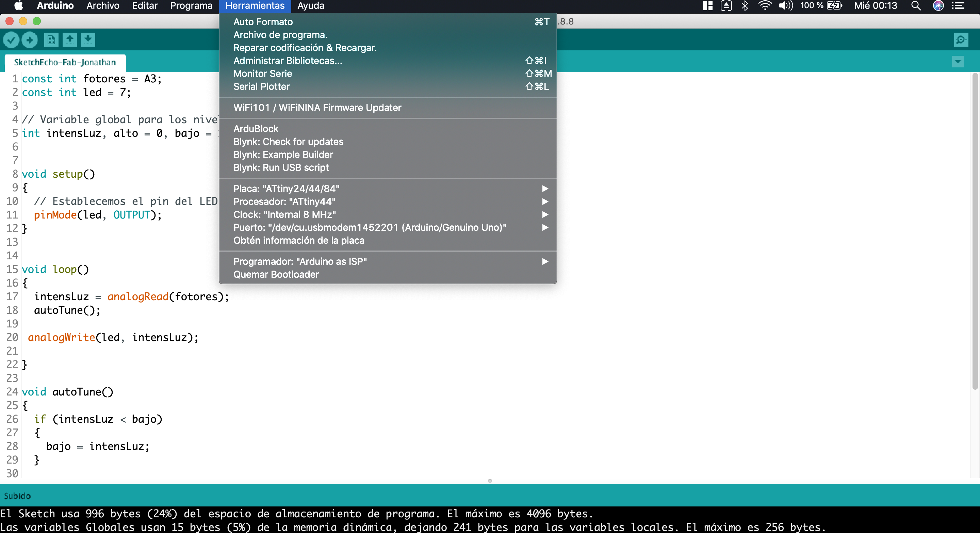Open the Programa menu
This screenshot has width=980, height=533.
[191, 6]
